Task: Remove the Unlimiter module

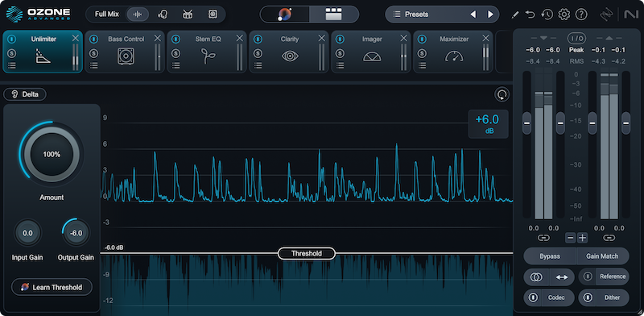Action: pos(75,38)
